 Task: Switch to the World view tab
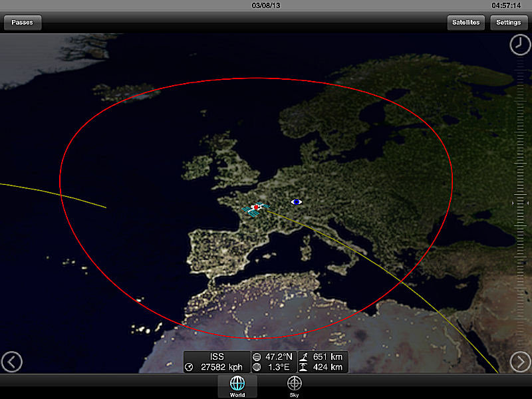point(237,386)
